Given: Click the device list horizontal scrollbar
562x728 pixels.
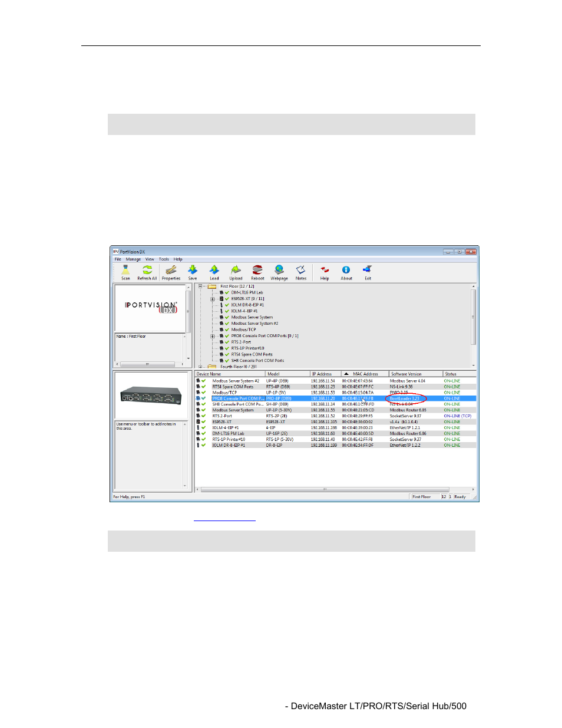Looking at the screenshot, I should click(x=336, y=489).
